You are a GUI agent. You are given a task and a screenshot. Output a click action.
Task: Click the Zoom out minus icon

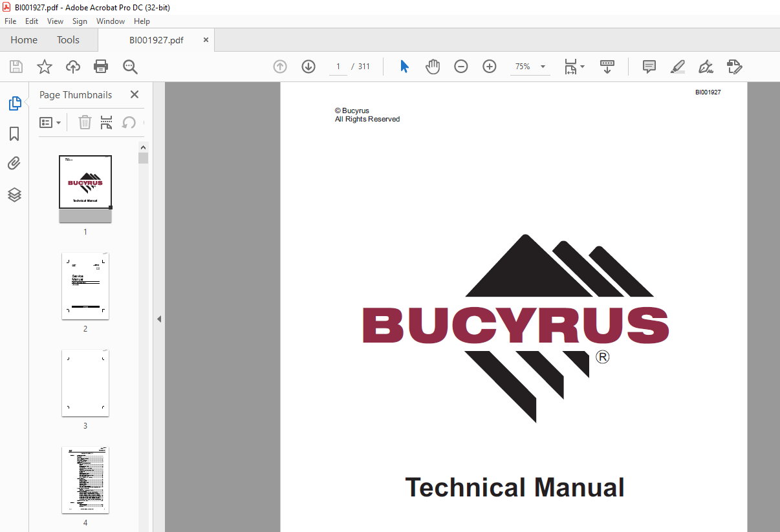coord(461,67)
